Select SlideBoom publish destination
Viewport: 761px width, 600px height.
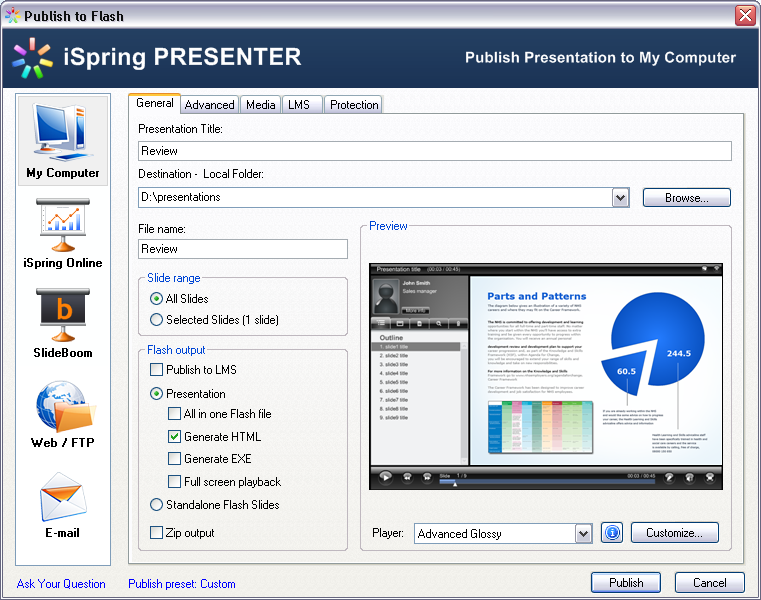[63, 323]
